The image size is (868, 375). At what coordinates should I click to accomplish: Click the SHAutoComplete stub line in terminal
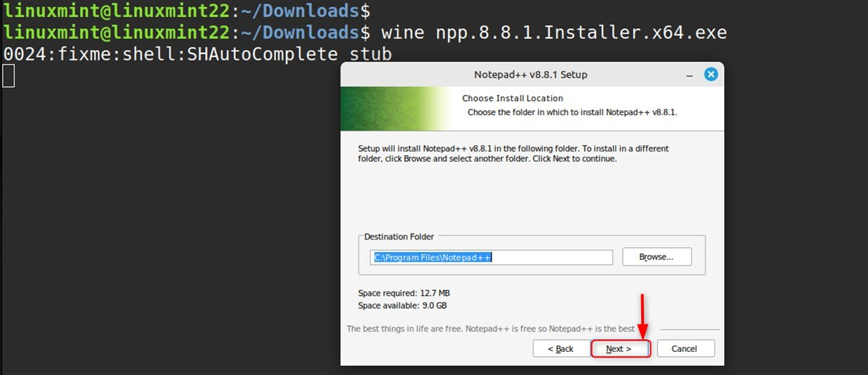197,54
